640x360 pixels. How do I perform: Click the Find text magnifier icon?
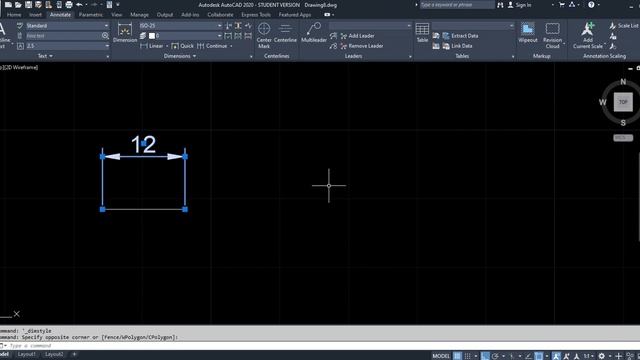105,36
